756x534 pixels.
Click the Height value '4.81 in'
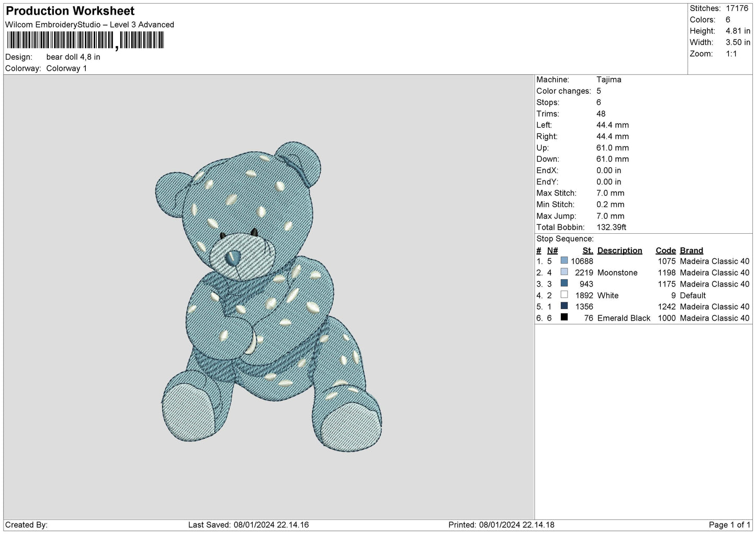click(738, 31)
